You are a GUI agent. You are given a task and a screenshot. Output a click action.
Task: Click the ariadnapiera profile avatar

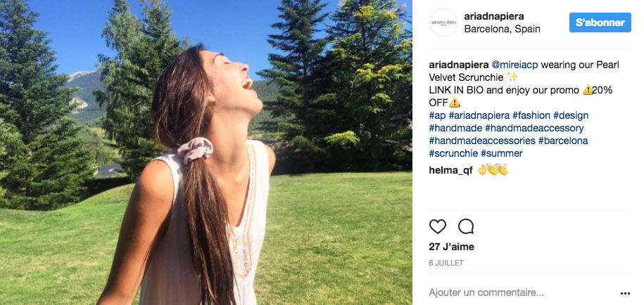point(444,22)
